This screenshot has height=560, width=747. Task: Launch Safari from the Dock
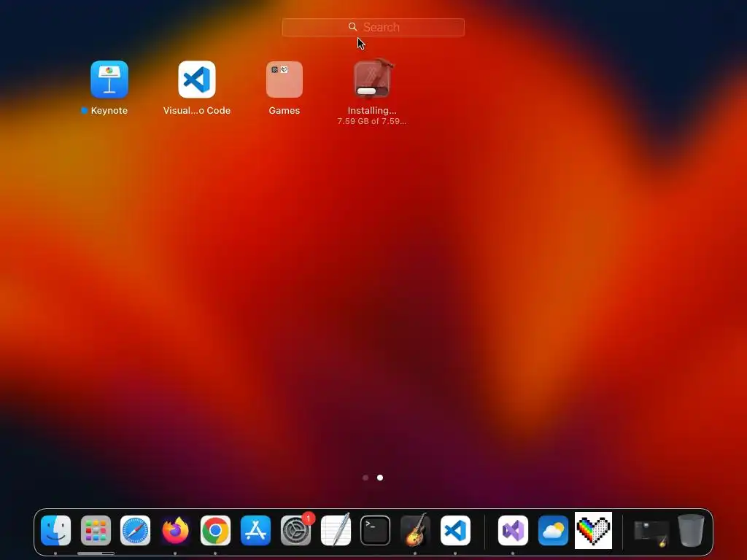click(135, 531)
